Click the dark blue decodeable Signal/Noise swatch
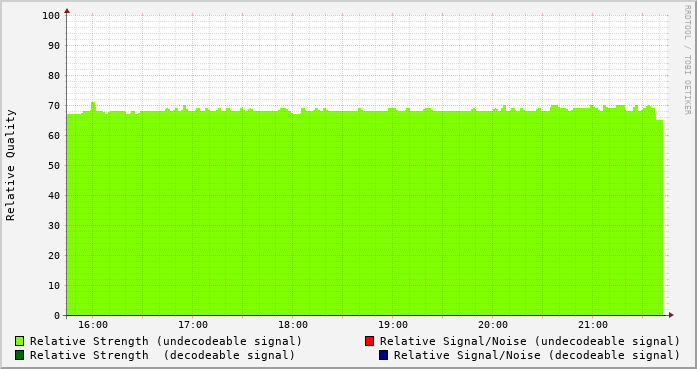 pyautogui.click(x=383, y=355)
